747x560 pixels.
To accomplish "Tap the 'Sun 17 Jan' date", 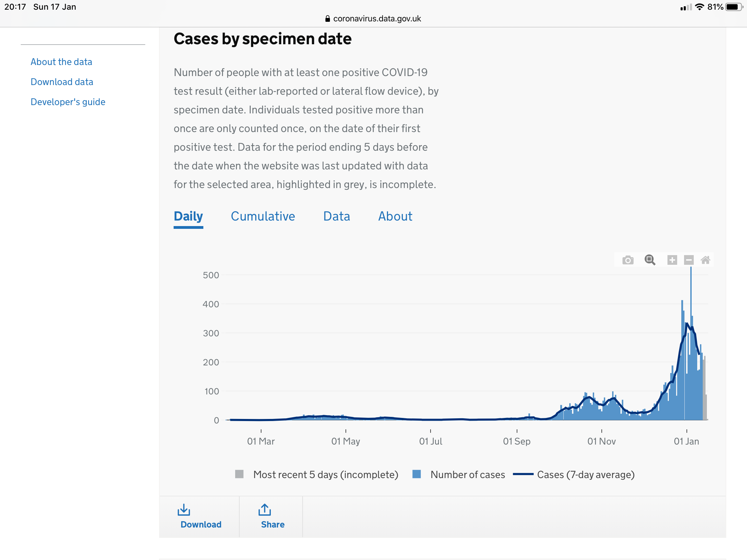I will click(x=55, y=7).
